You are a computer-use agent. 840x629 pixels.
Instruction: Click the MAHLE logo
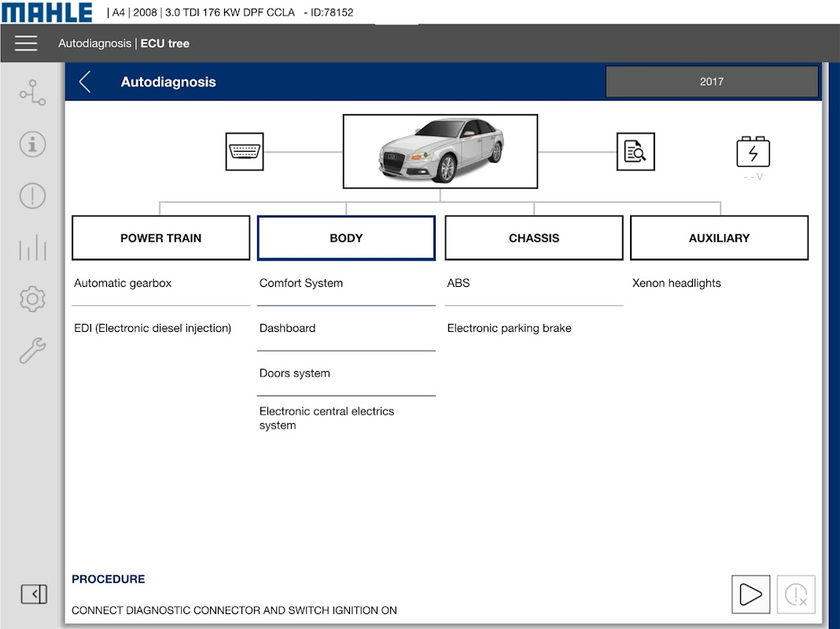(46, 12)
